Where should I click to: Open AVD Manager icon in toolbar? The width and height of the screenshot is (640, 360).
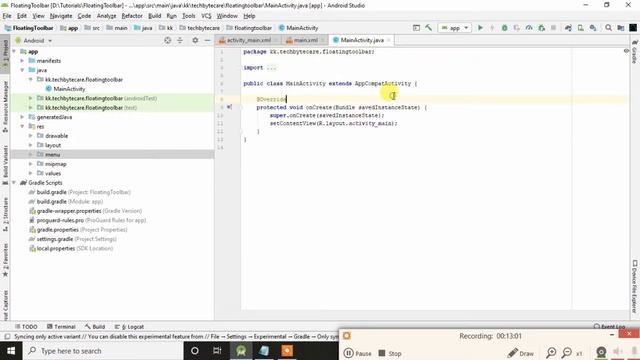[x=580, y=28]
